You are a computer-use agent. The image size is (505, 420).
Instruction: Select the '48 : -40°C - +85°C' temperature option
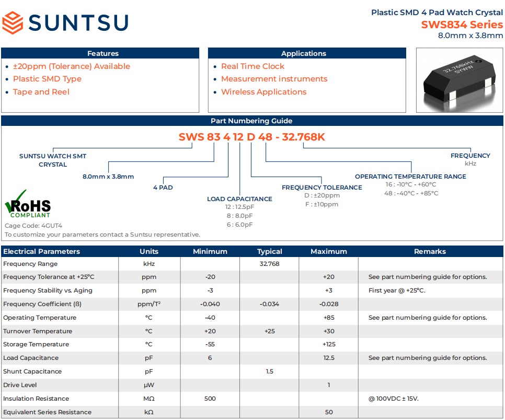411,193
